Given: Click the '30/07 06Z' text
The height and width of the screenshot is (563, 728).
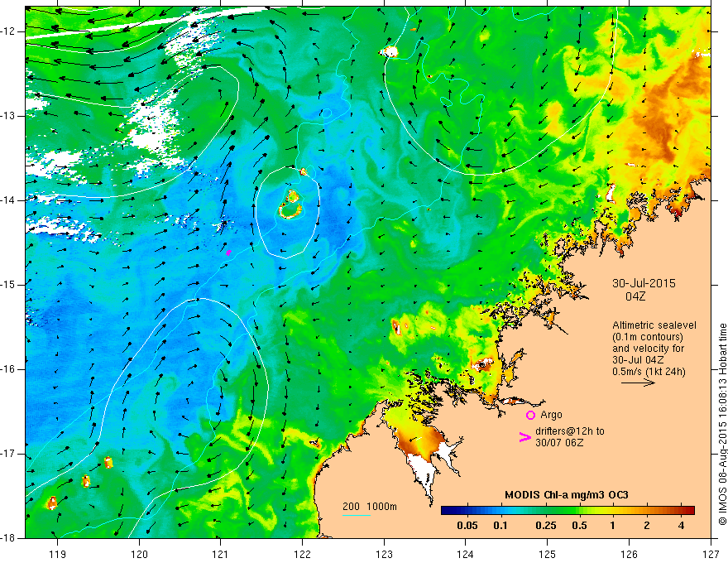Looking at the screenshot, I should [559, 443].
